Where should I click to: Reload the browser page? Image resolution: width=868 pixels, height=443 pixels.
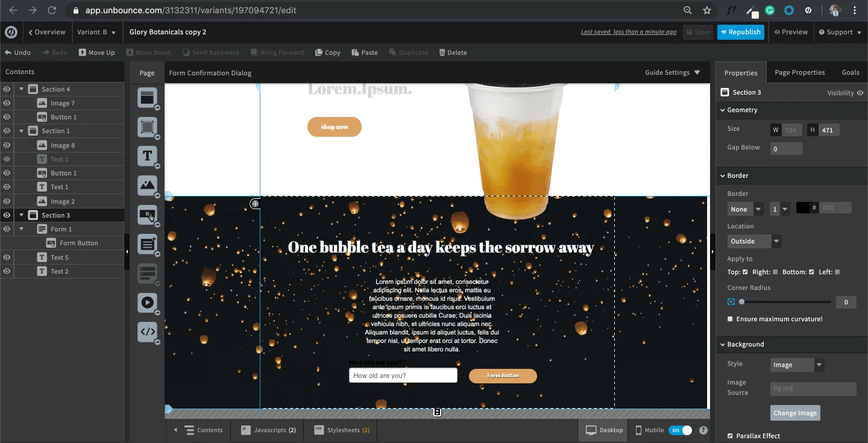click(x=52, y=10)
